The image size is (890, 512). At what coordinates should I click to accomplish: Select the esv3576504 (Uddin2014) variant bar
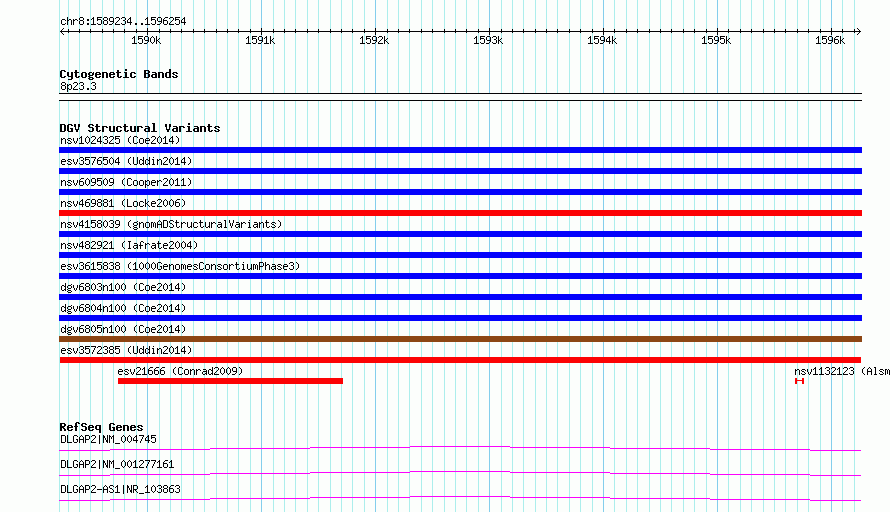click(460, 171)
